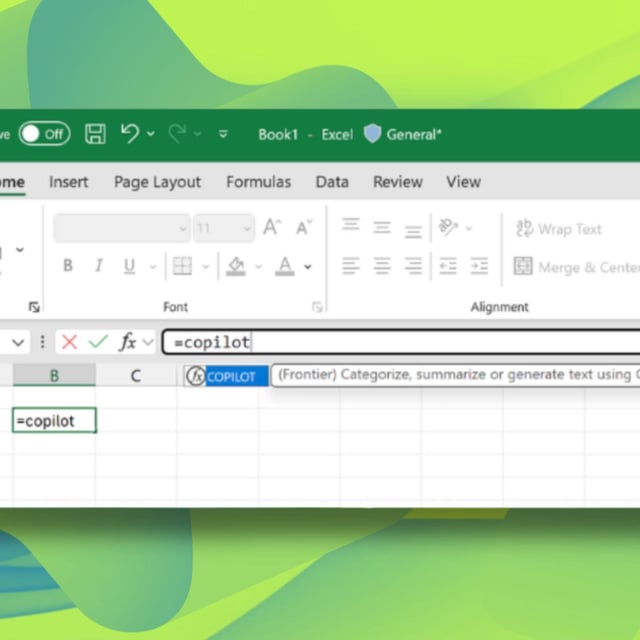The height and width of the screenshot is (640, 640).
Task: Select column B header
Action: 54,375
